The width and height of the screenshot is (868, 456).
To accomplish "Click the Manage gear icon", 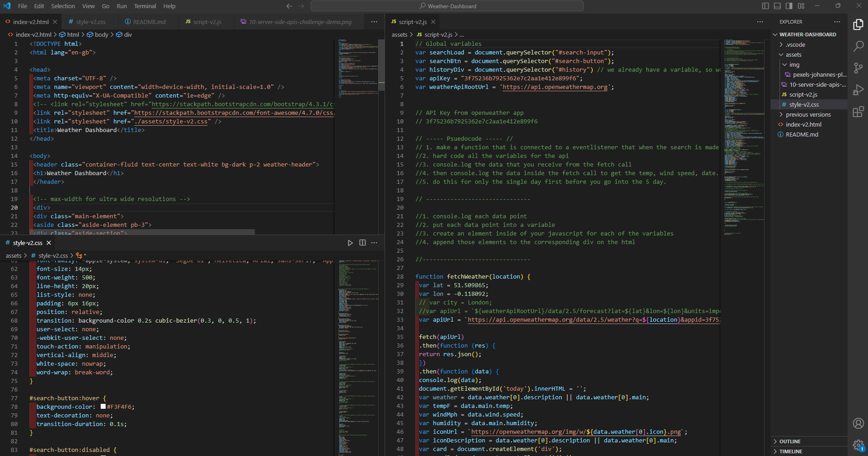I will pos(858,445).
